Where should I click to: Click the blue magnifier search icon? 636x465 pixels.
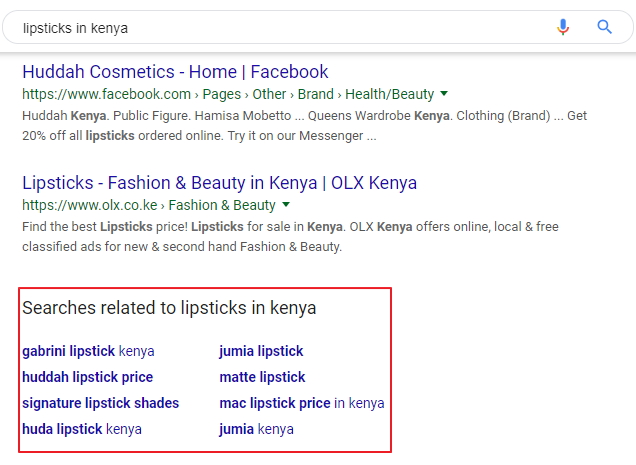click(604, 27)
